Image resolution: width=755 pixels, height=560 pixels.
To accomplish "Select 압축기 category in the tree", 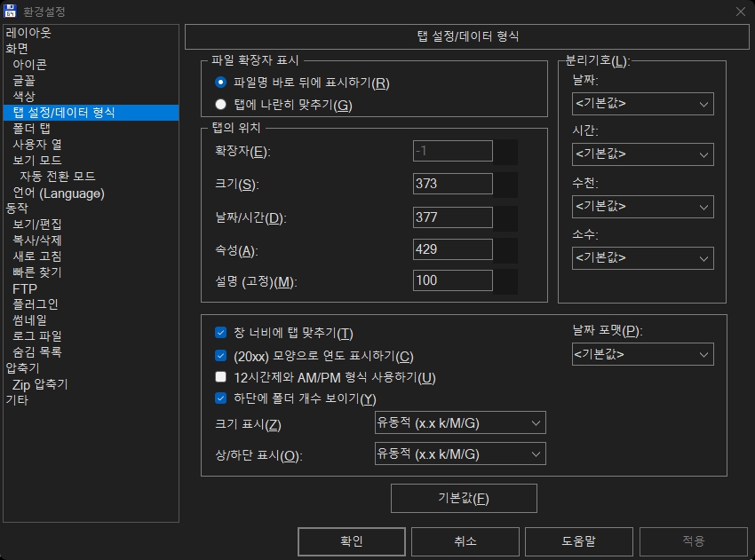I will 22,368.
